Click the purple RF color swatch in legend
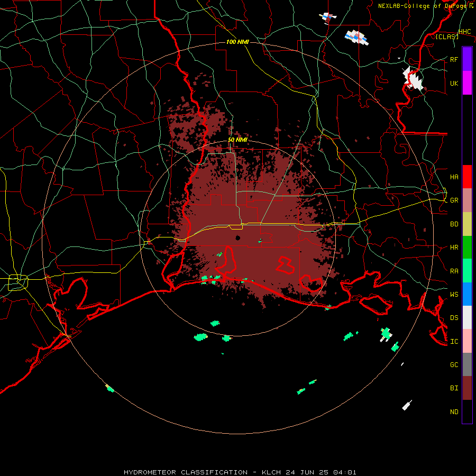Viewport: 476px width, 476px height. pos(467,59)
